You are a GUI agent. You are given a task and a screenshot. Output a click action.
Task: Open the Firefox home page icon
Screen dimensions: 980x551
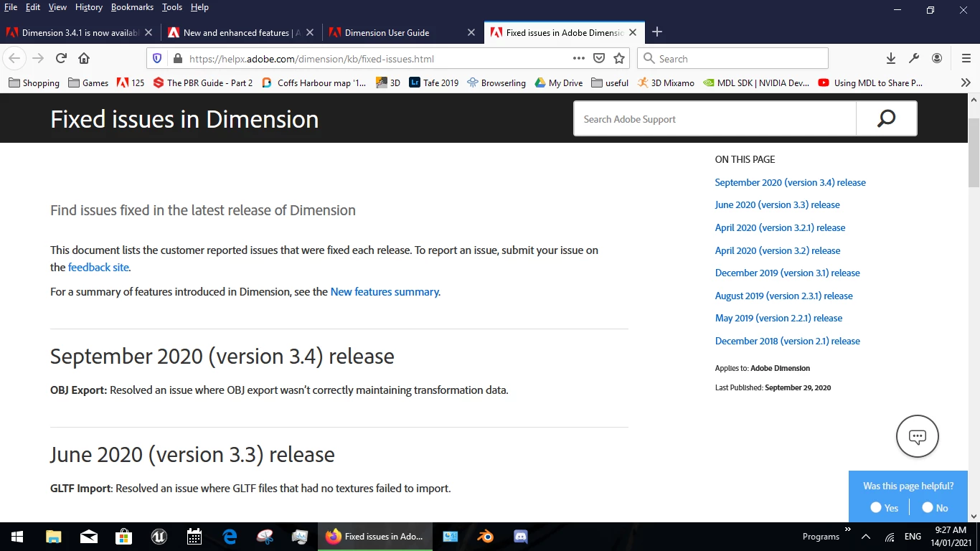pos(84,58)
